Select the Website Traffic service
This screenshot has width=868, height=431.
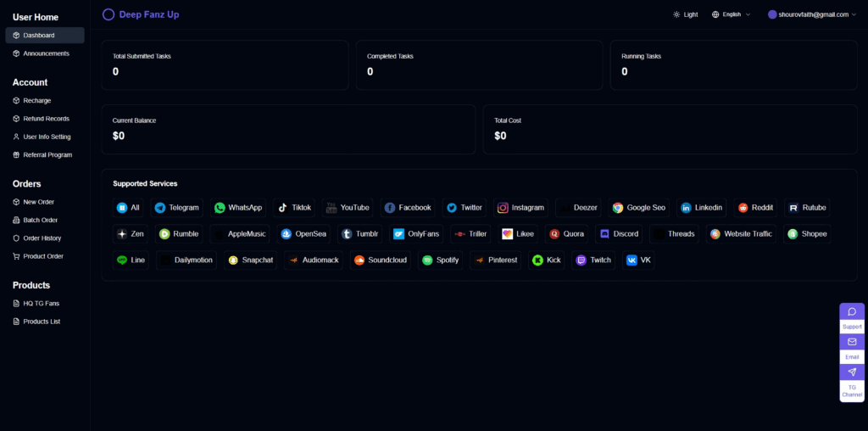click(741, 234)
